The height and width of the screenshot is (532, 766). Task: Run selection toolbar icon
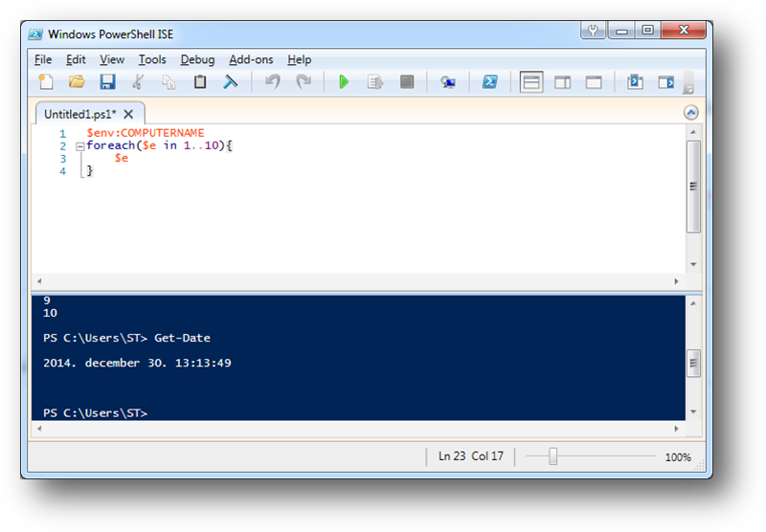pyautogui.click(x=374, y=81)
